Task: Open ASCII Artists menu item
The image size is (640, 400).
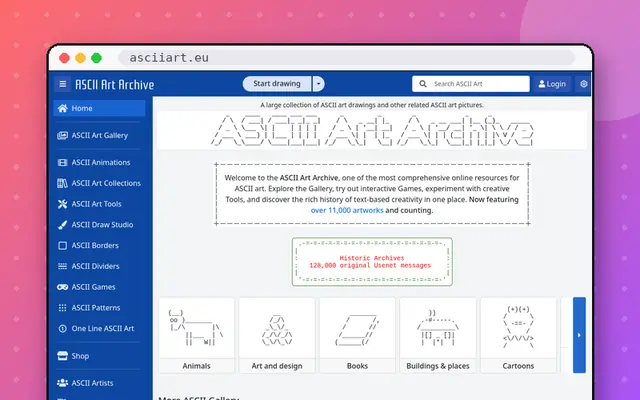Action: 99,383
